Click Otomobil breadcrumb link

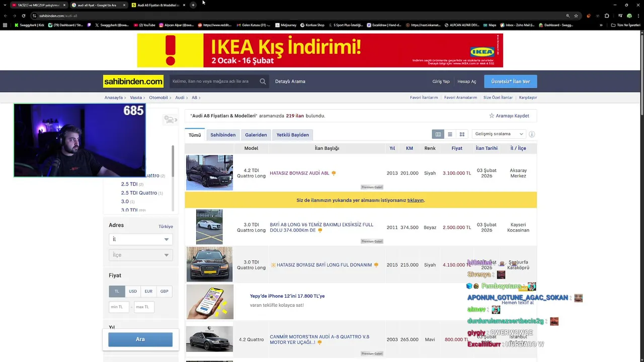(x=158, y=98)
